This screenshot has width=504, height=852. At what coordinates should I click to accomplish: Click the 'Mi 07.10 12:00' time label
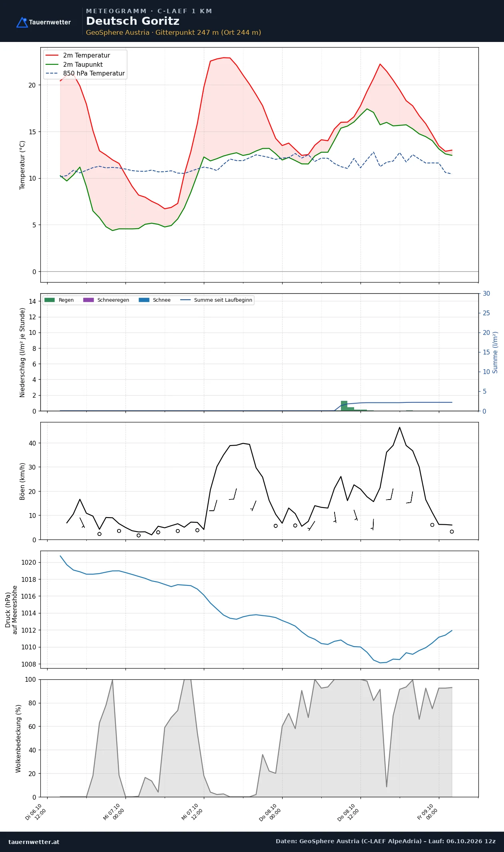click(x=193, y=812)
